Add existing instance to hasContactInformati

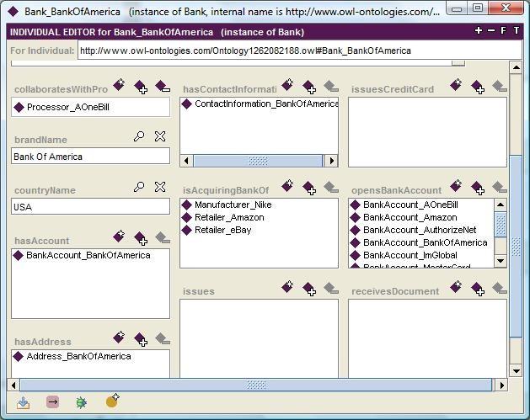[309, 87]
